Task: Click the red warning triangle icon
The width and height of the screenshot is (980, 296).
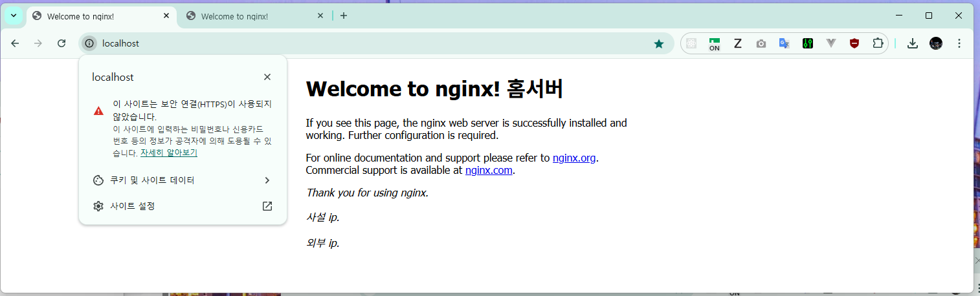Action: [x=98, y=111]
